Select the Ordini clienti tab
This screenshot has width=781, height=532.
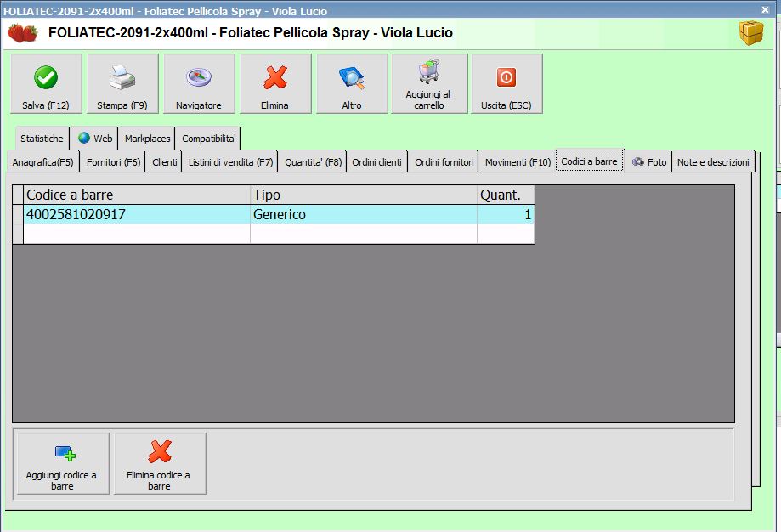[x=376, y=161]
